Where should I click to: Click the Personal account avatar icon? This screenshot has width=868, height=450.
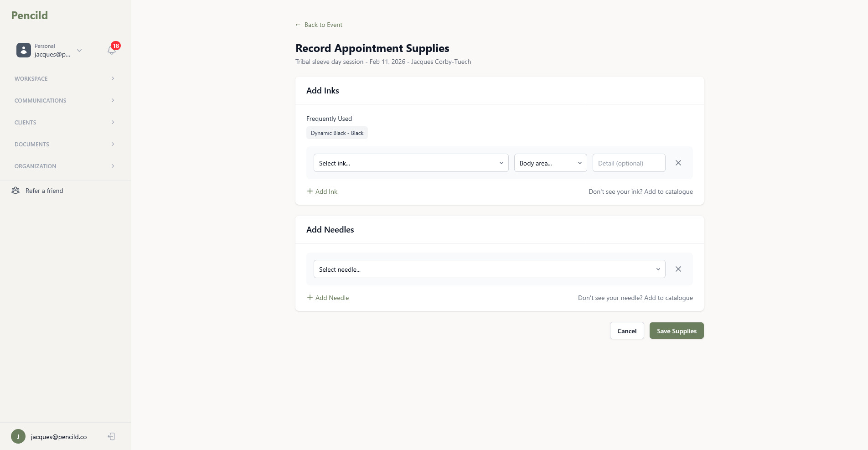point(23,50)
